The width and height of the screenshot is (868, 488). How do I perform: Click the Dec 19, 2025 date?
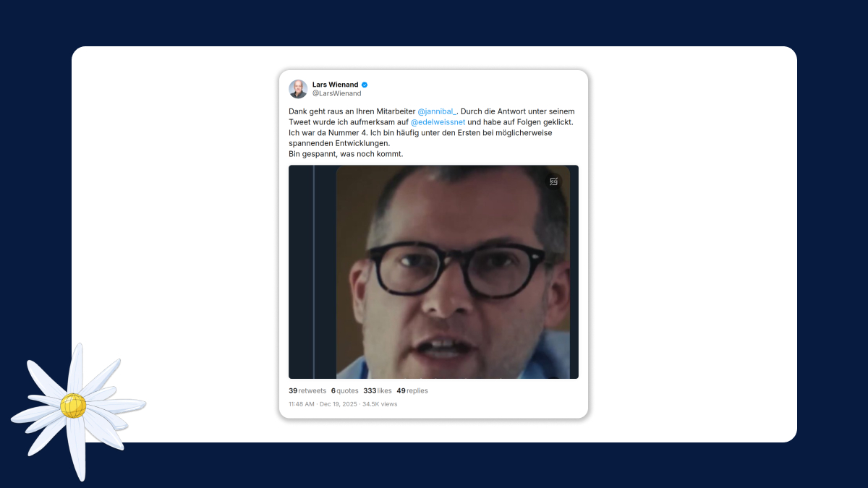coord(339,404)
